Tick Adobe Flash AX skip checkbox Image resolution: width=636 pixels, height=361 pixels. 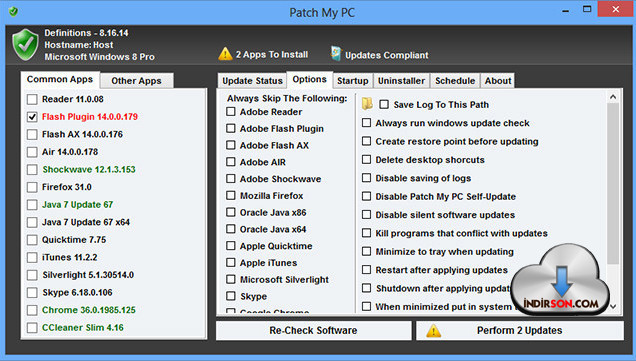tap(231, 145)
